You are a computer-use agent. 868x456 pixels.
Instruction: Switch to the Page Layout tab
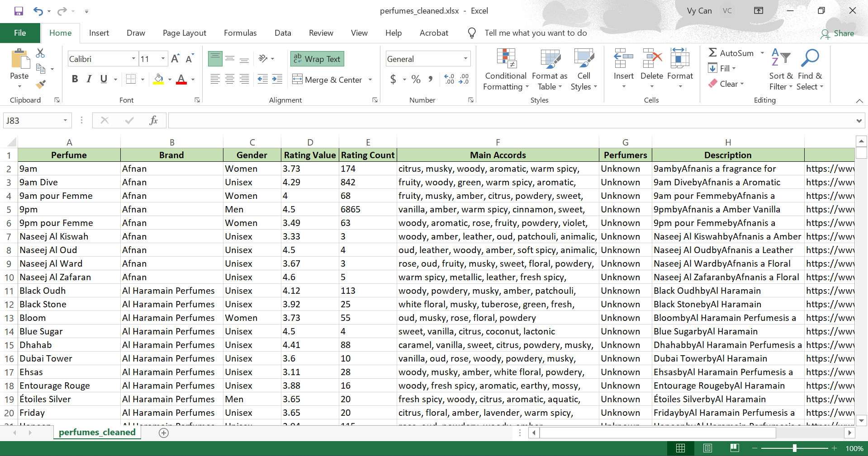coord(184,33)
